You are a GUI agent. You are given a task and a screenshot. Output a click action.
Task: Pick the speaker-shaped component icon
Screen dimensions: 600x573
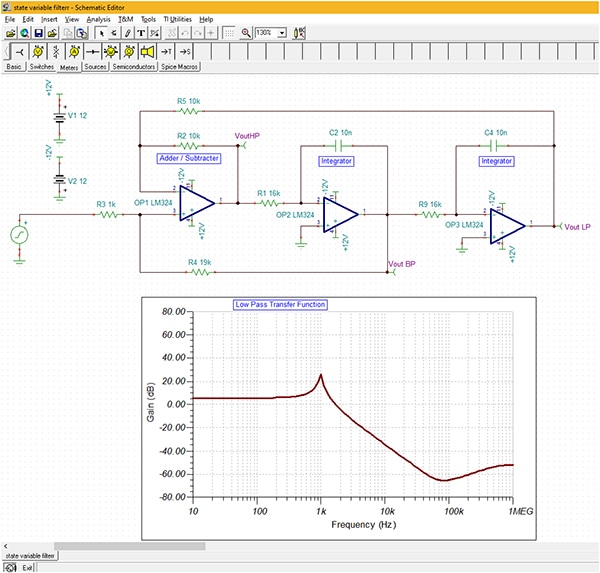pyautogui.click(x=147, y=51)
